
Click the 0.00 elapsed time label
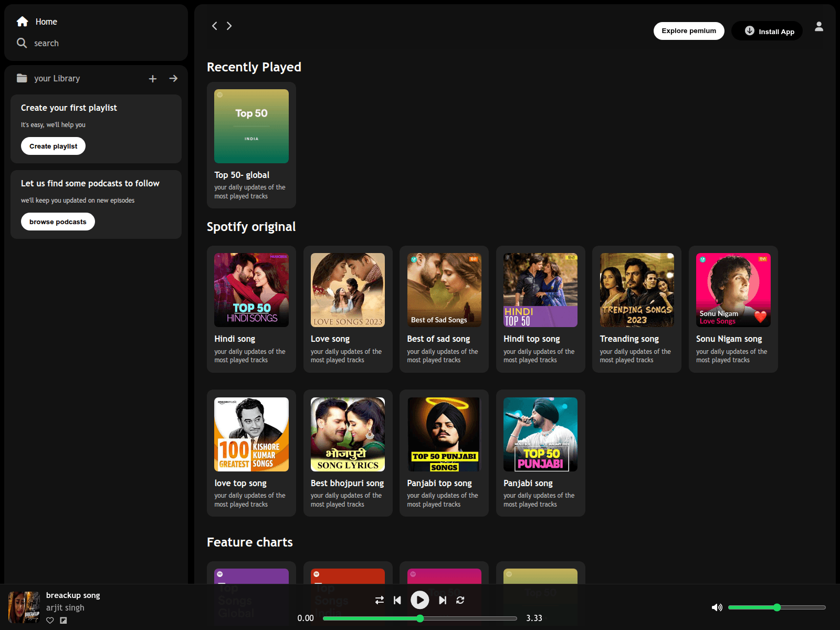306,618
